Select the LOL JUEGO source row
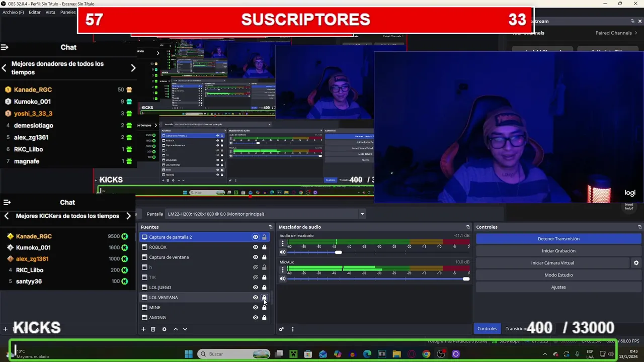This screenshot has width=644, height=362. pos(204,288)
